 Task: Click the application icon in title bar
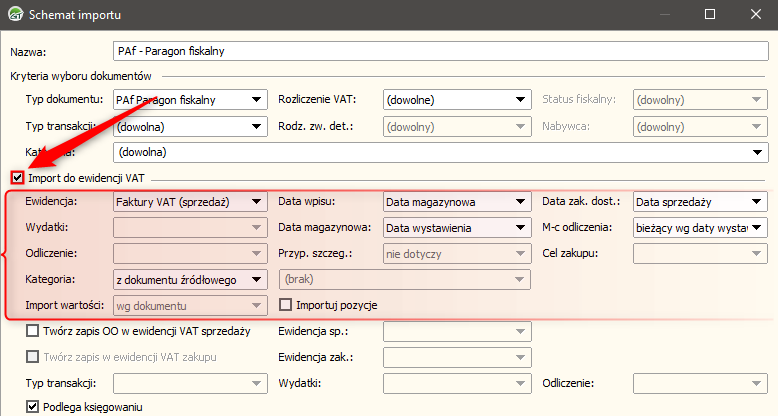tap(14, 15)
